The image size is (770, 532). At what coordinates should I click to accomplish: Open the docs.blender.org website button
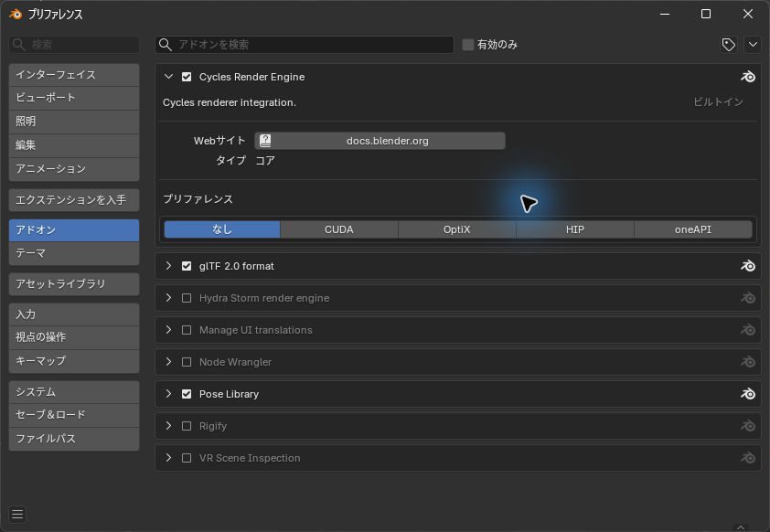[380, 141]
